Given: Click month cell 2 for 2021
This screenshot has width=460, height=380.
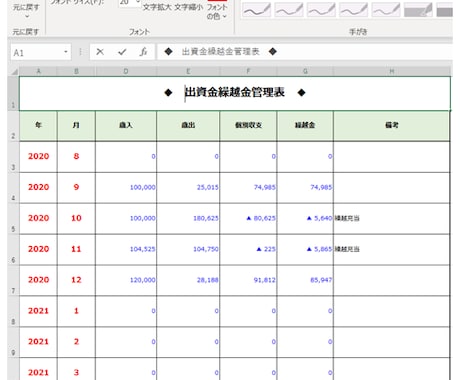Looking at the screenshot, I should 76,342.
